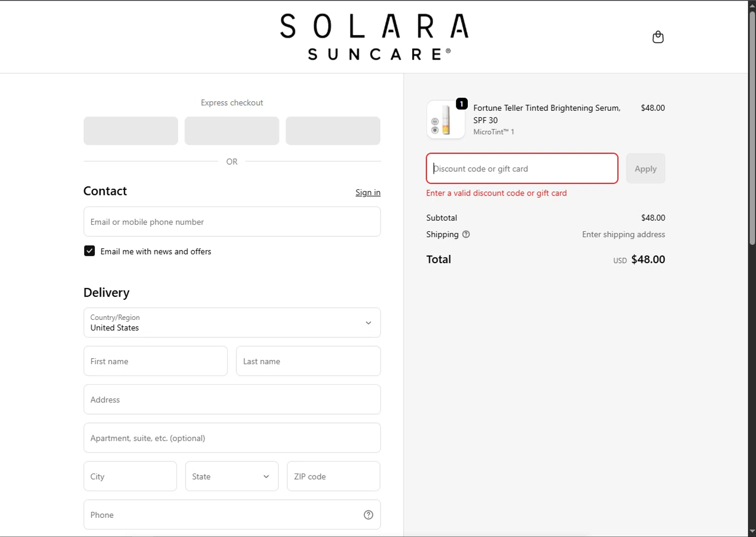Click the ZIP code field

[x=334, y=476]
